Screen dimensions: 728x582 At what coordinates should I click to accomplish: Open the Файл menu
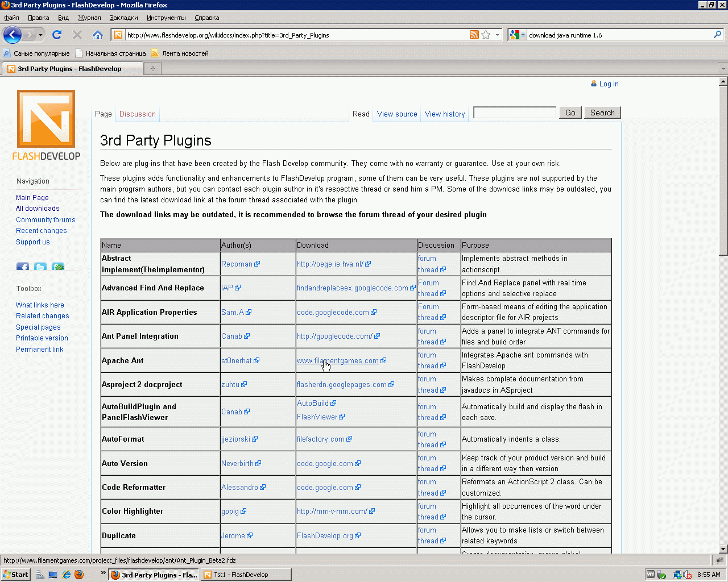[11, 18]
